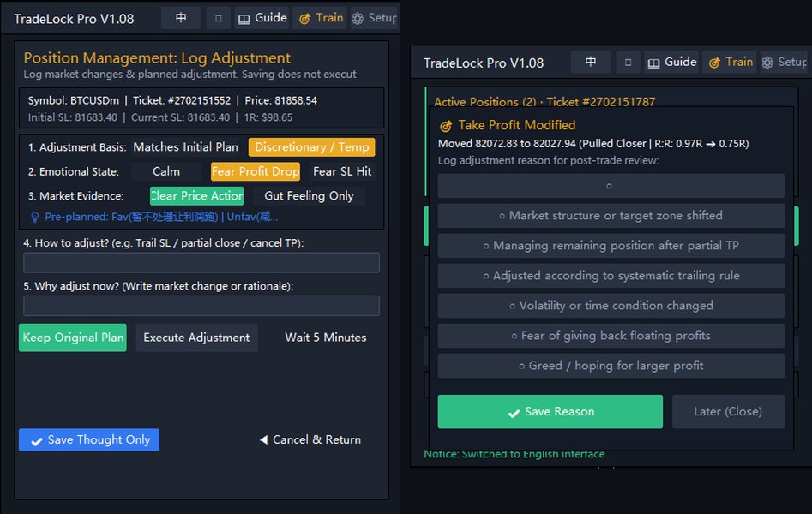Viewport: 812px width, 514px height.
Task: Click the 中 language button in right window
Action: coord(591,63)
